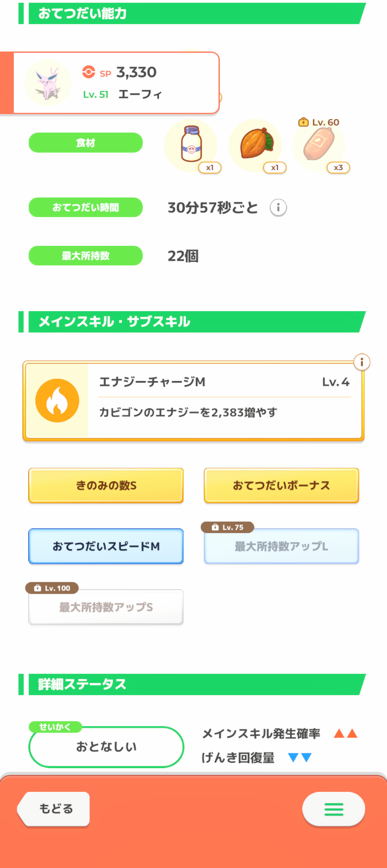The height and width of the screenshot is (868, 387).
Task: Tap the Espeon portrait thumbnail
Action: click(48, 83)
